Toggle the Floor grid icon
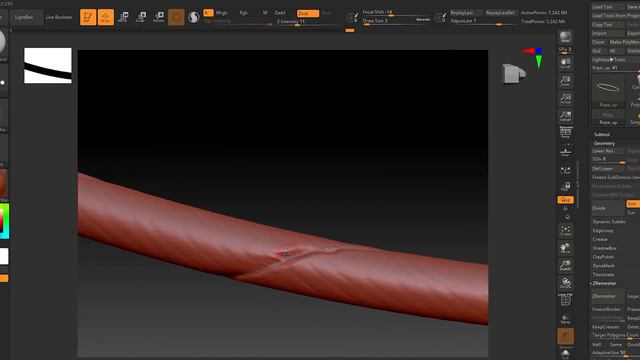 pyautogui.click(x=565, y=151)
